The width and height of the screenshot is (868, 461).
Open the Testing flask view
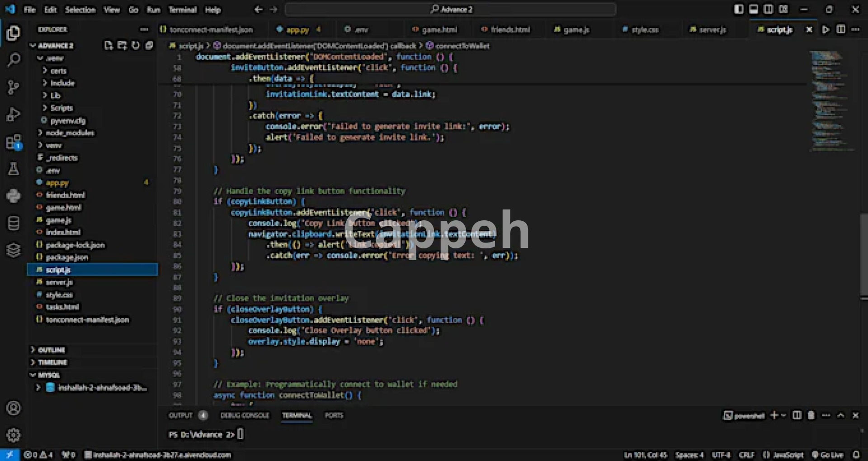click(14, 169)
